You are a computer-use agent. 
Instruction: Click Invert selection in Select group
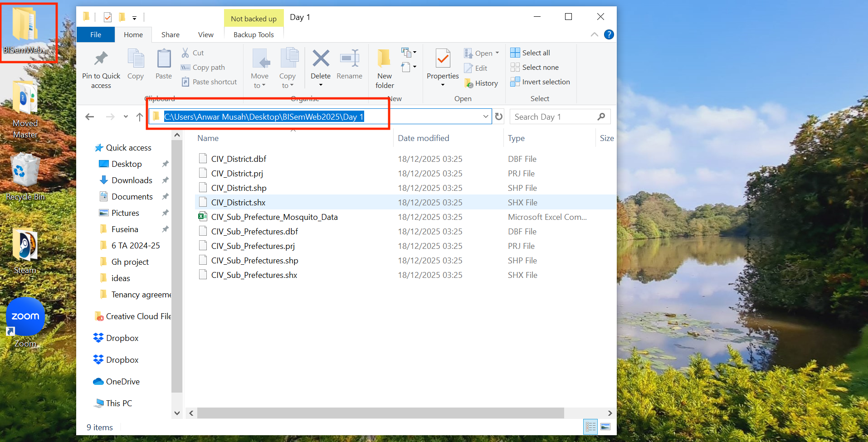click(x=540, y=82)
